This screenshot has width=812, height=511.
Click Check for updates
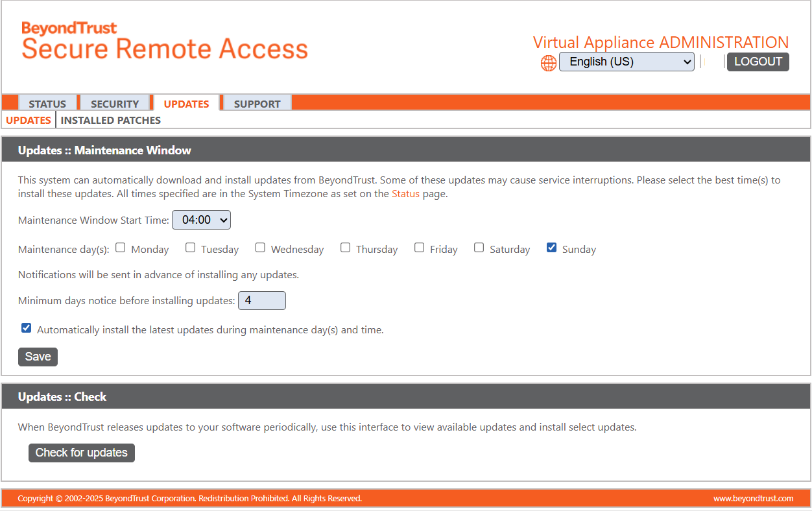pos(82,453)
